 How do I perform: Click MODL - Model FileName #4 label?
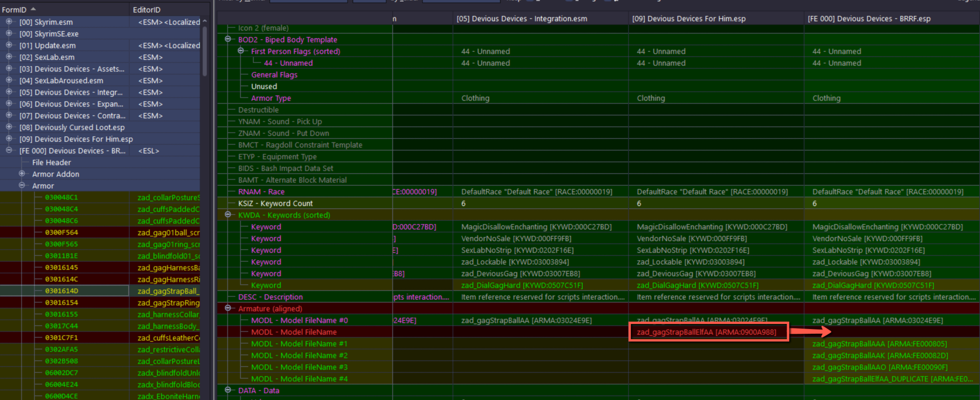[299, 379]
